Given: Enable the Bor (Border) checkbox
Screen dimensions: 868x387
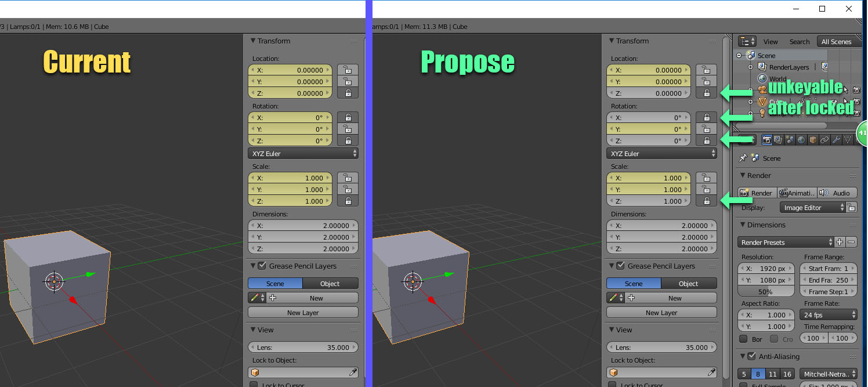Looking at the screenshot, I should (x=743, y=339).
